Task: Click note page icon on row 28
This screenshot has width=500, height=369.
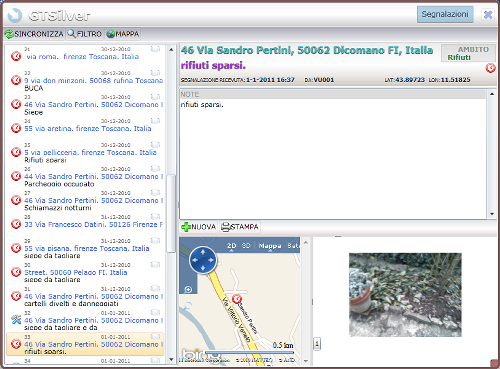Action: (155, 217)
